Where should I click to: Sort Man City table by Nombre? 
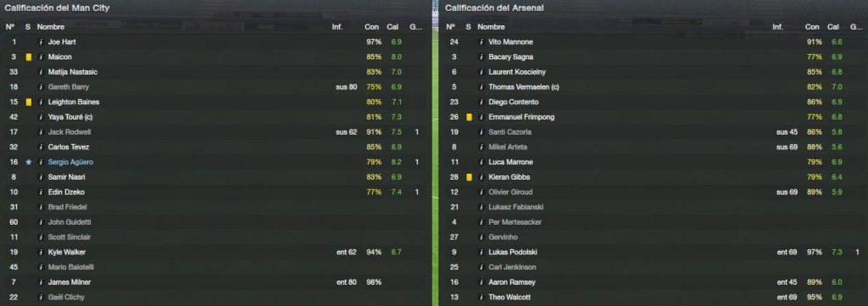point(50,27)
